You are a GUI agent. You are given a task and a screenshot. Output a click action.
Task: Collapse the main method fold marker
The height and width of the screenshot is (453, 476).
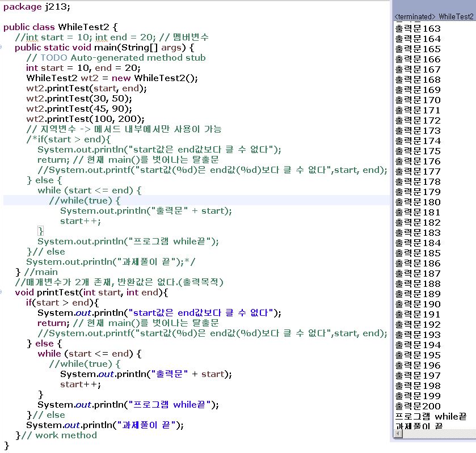[1, 47]
